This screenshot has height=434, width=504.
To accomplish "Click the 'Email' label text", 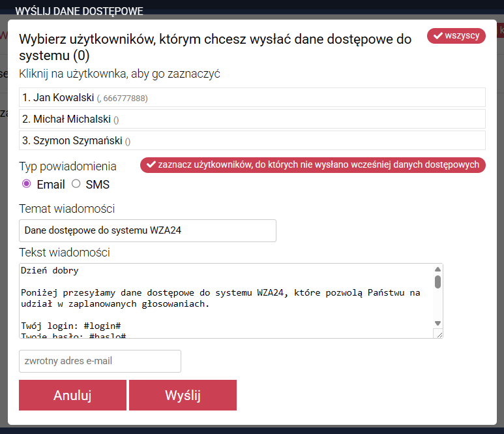I will [50, 185].
